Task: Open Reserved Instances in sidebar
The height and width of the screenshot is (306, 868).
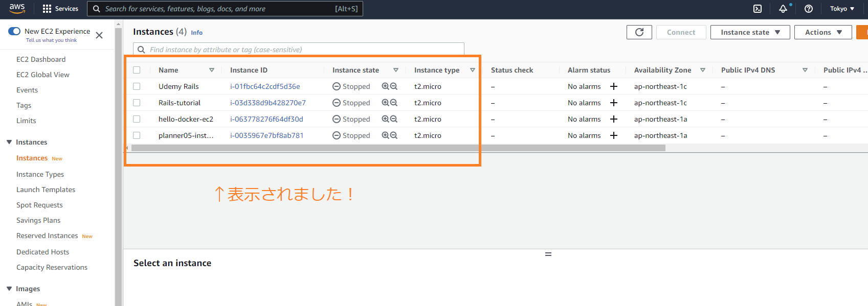Action: click(47, 236)
